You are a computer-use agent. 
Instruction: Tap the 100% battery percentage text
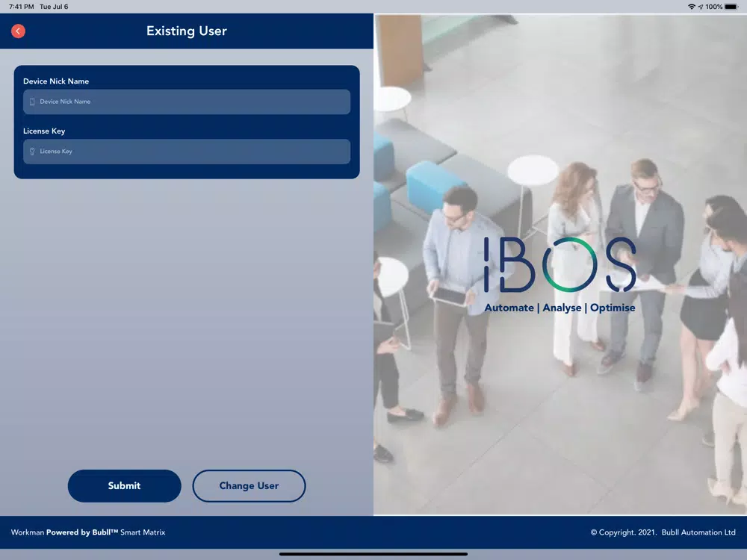click(713, 7)
